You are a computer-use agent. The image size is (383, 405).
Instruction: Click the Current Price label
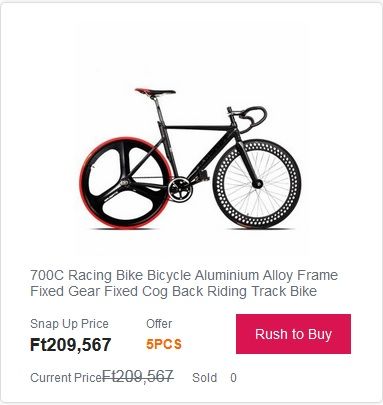(x=66, y=378)
